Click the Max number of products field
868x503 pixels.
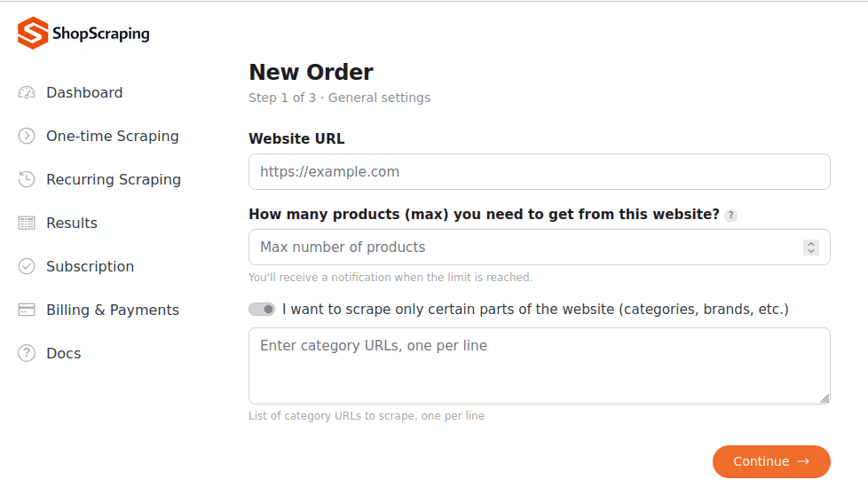[x=540, y=248]
